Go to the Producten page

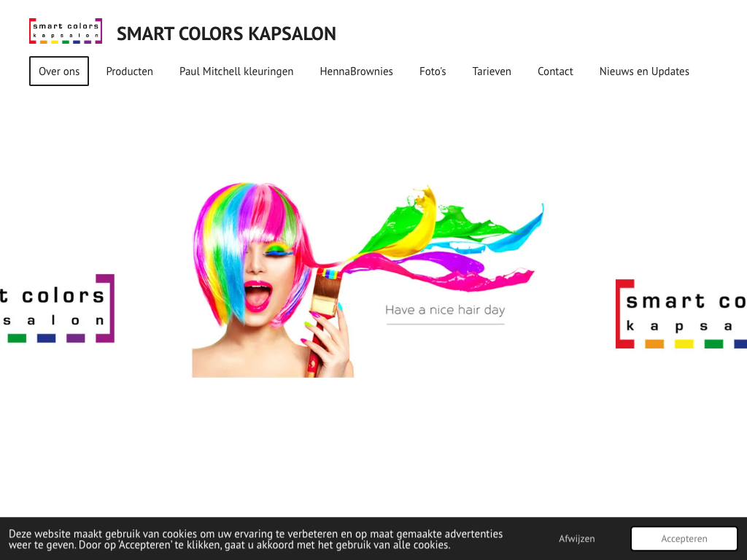(130, 71)
